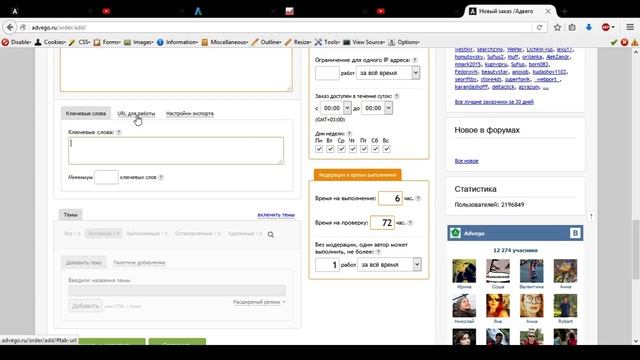Click the green checkmark status icon
Image resolution: width=640 pixels, height=360 pixels.
(614, 42)
